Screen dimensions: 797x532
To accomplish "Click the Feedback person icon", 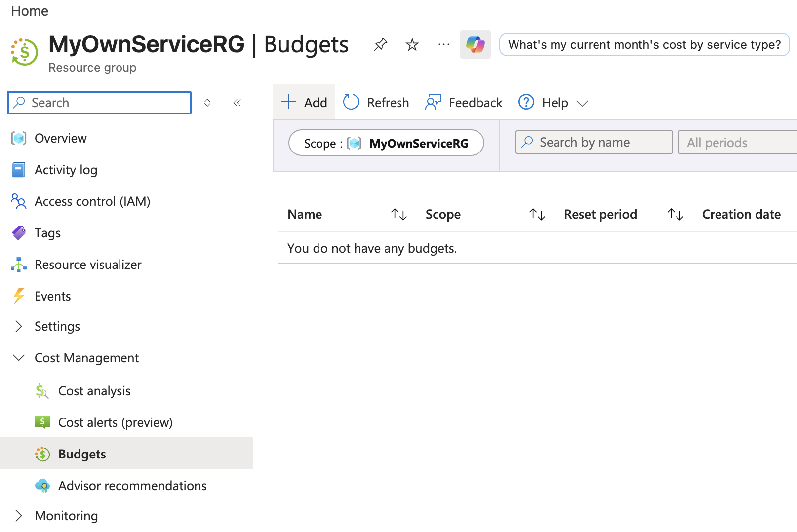I will tap(433, 102).
